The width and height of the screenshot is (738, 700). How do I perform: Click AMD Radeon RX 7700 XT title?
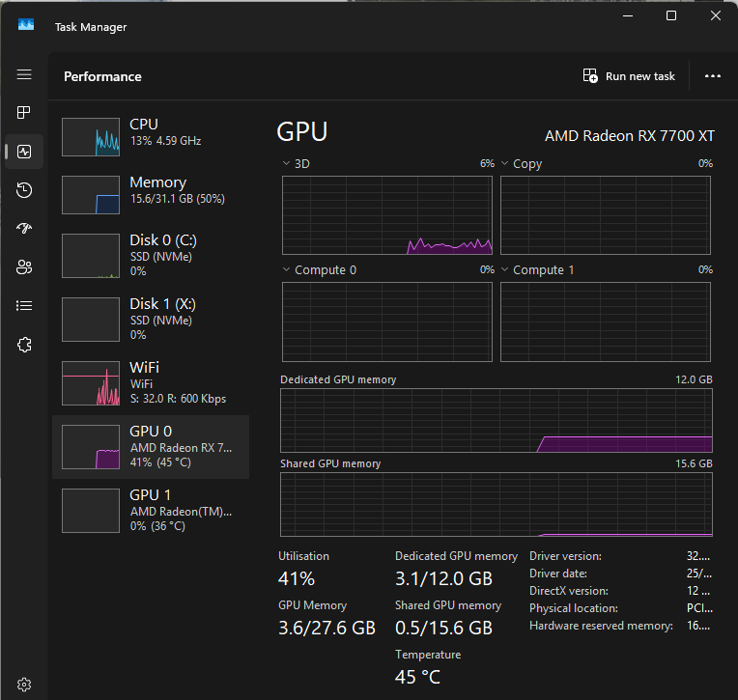[x=629, y=136]
